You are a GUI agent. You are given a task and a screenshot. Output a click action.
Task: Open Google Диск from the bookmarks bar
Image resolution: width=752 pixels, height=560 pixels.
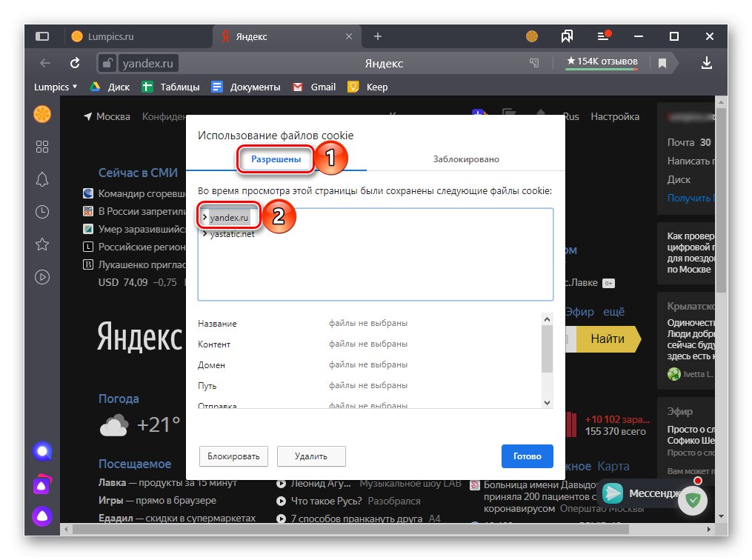[109, 87]
